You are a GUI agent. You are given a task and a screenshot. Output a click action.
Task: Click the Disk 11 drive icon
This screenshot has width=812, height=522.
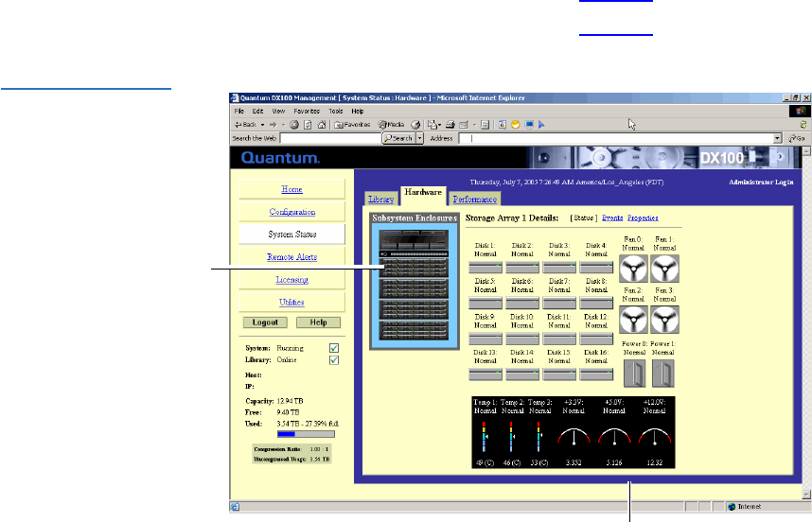pos(559,339)
